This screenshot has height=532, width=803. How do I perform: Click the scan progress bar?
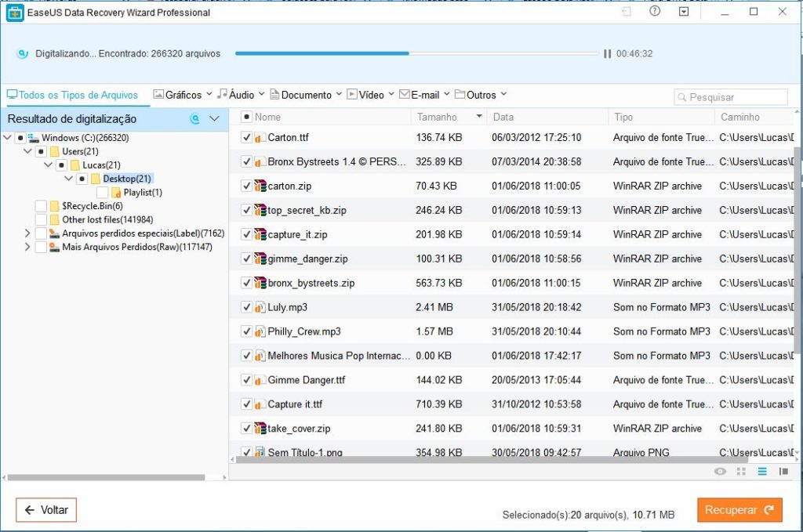416,53
